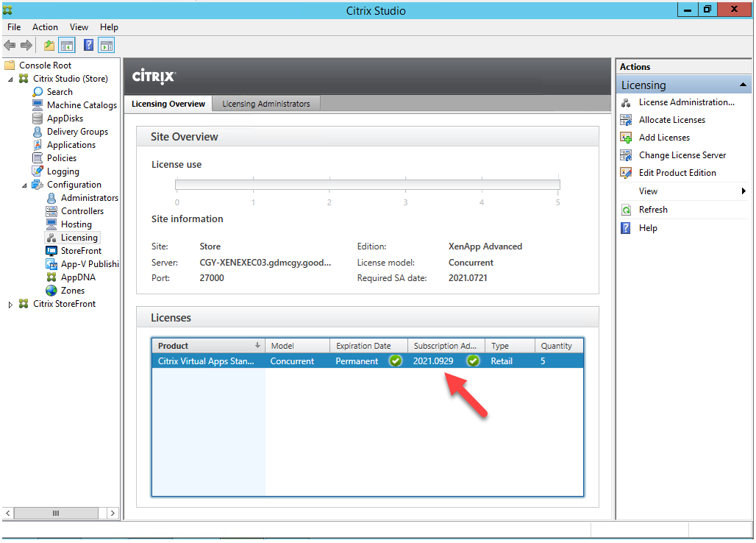Open the File menu
756x543 pixels.
click(x=14, y=27)
